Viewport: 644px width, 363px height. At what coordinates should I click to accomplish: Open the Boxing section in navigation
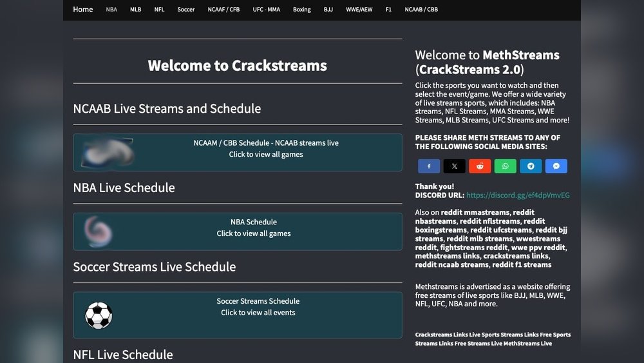(x=301, y=10)
